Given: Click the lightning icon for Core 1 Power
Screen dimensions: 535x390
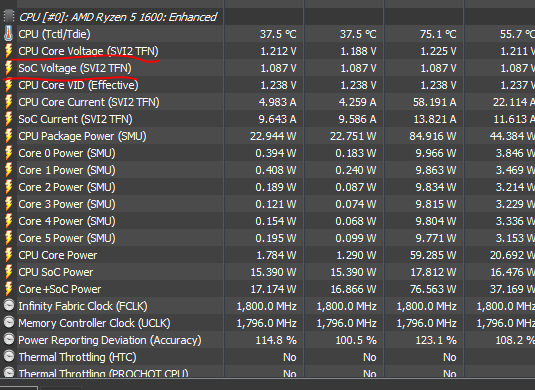Looking at the screenshot, I should pyautogui.click(x=9, y=170).
